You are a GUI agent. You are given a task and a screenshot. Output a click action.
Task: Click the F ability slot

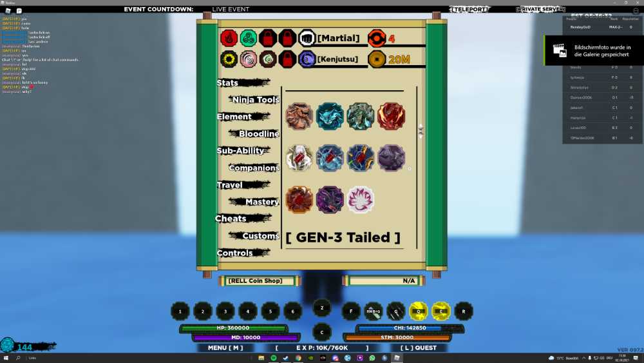(351, 311)
